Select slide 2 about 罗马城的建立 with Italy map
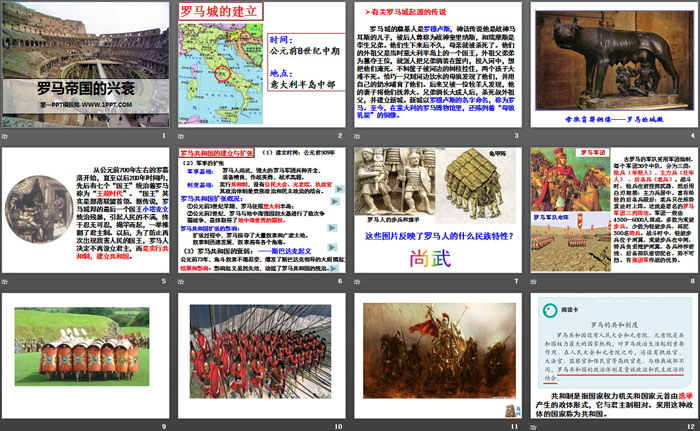The image size is (700, 431). pyautogui.click(x=262, y=64)
